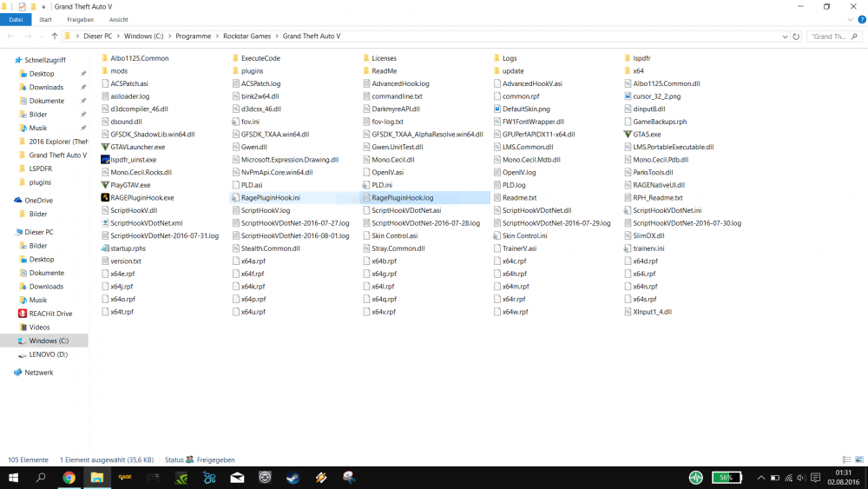This screenshot has width=868, height=489.
Task: Expand chevron after Windows (C:) breadcrumb
Action: point(169,36)
